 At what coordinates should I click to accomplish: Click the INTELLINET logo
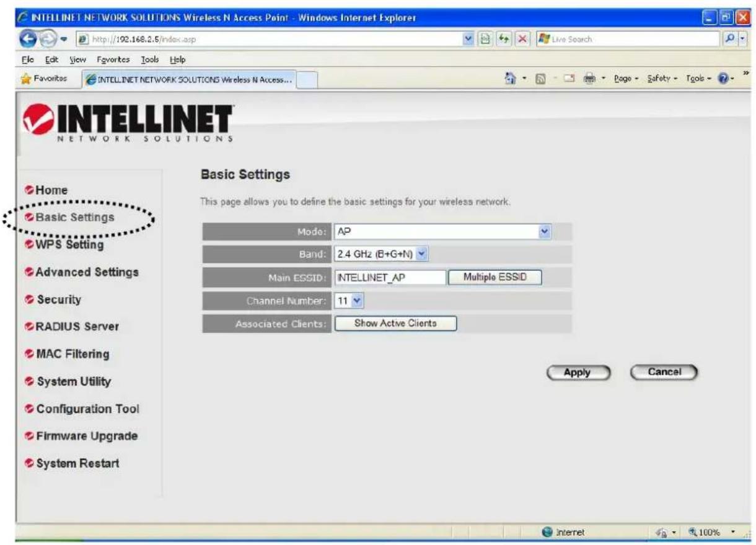pyautogui.click(x=128, y=123)
